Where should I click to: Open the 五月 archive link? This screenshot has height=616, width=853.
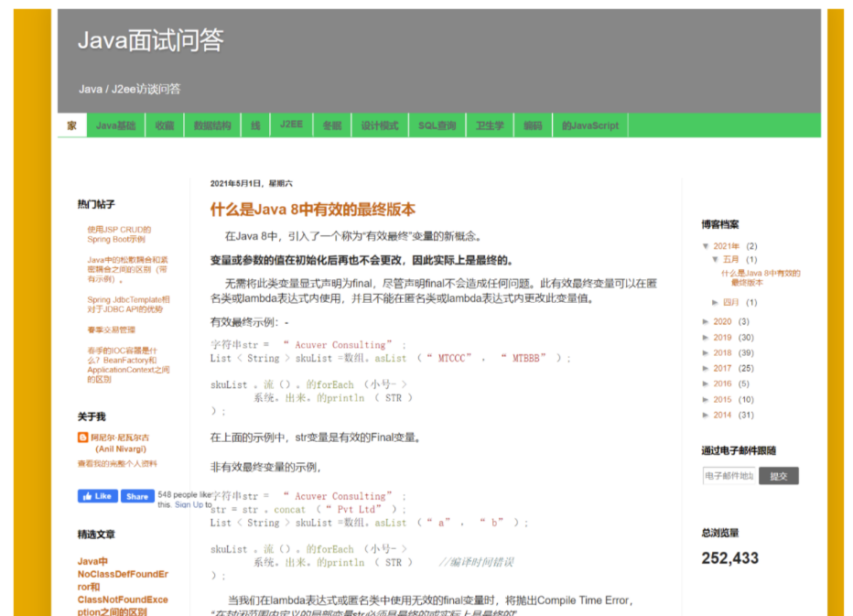[730, 259]
